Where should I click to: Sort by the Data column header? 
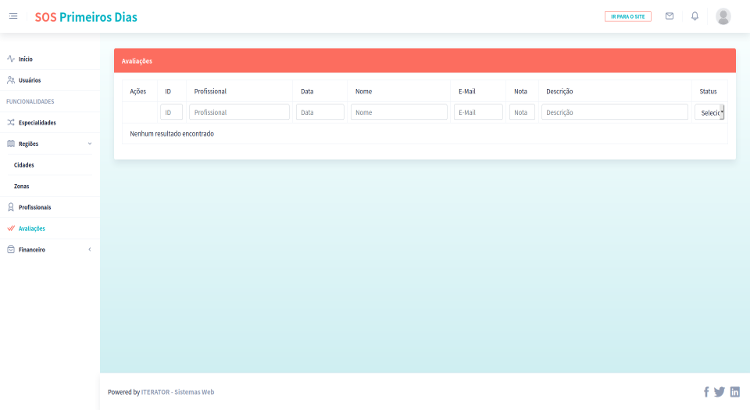click(307, 91)
